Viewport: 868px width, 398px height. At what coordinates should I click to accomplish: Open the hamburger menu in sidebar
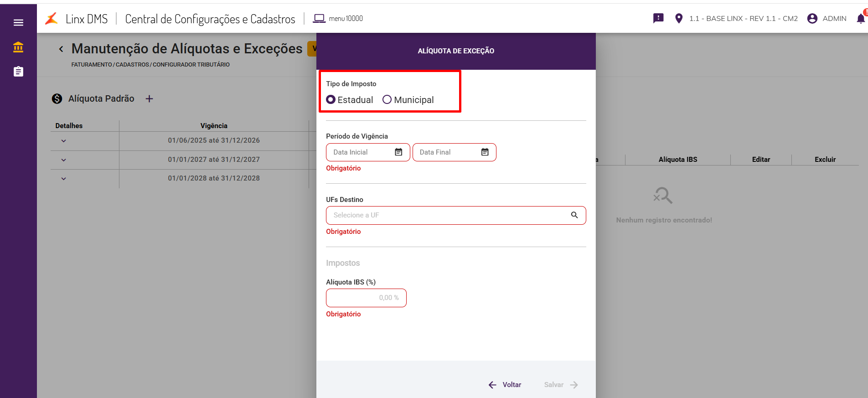(18, 23)
